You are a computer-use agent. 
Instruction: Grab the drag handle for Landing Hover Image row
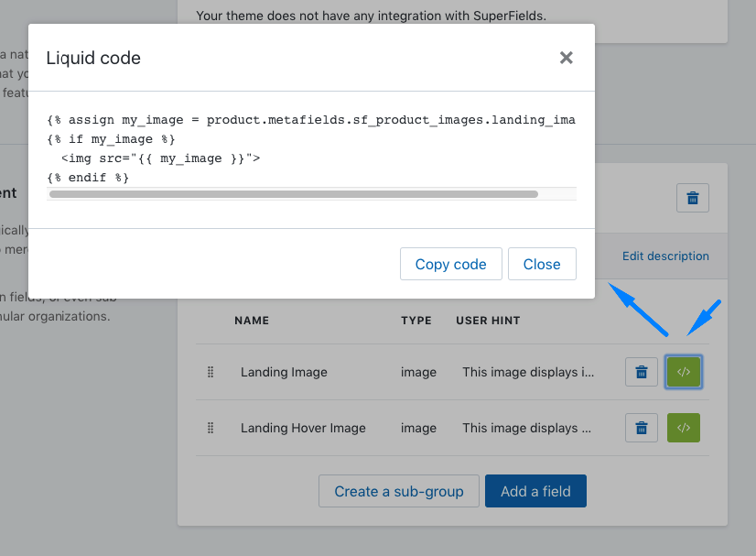coord(211,428)
